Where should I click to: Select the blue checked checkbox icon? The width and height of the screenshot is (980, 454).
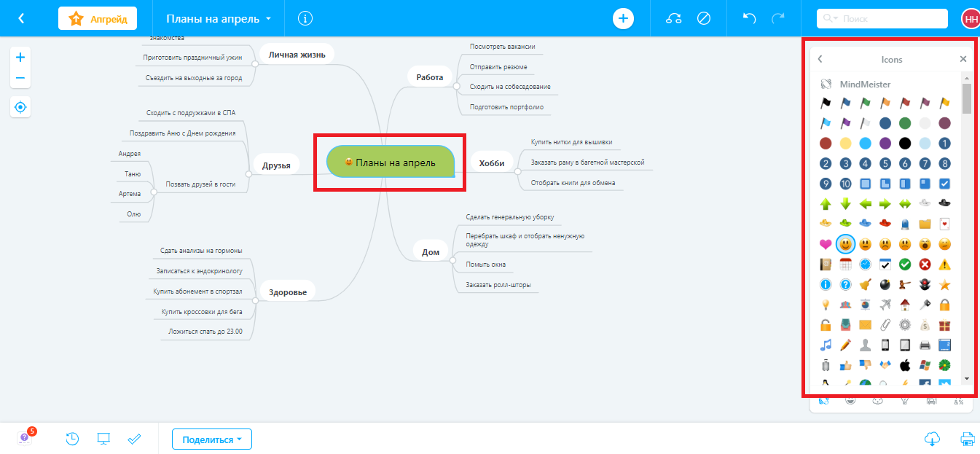[944, 184]
